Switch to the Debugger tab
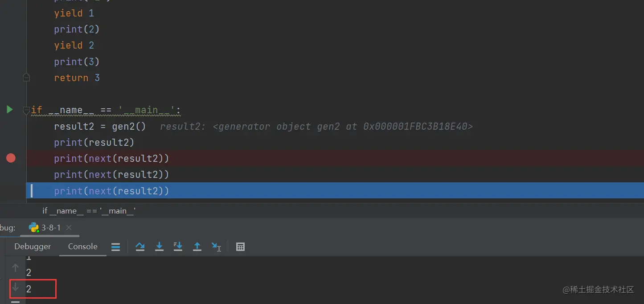Image resolution: width=644 pixels, height=304 pixels. 33,246
